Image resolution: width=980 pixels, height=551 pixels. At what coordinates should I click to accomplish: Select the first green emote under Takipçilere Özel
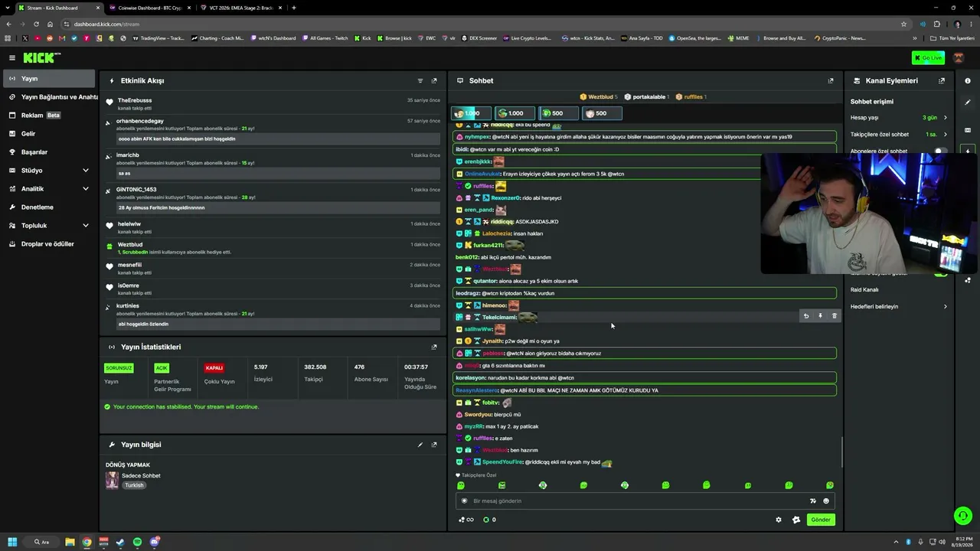point(461,485)
